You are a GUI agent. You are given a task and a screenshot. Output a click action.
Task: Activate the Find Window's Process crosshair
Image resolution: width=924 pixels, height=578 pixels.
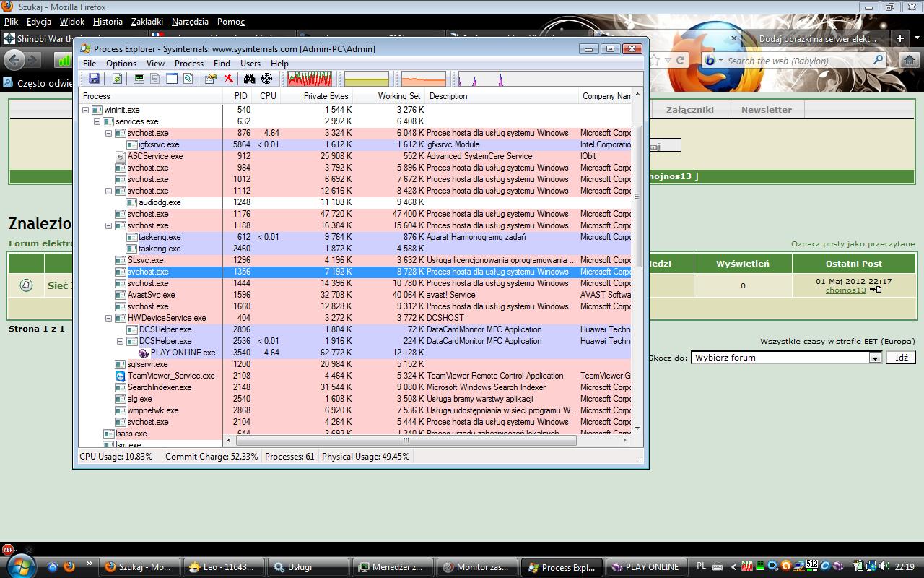tap(266, 78)
